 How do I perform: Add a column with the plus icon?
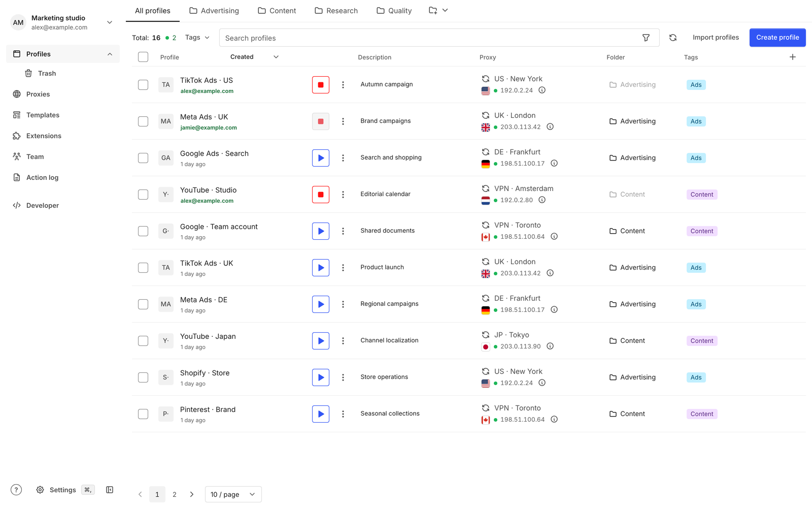(793, 57)
